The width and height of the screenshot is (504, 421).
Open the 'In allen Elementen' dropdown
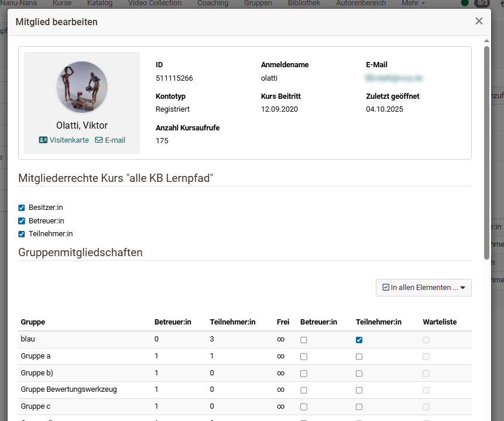(424, 288)
